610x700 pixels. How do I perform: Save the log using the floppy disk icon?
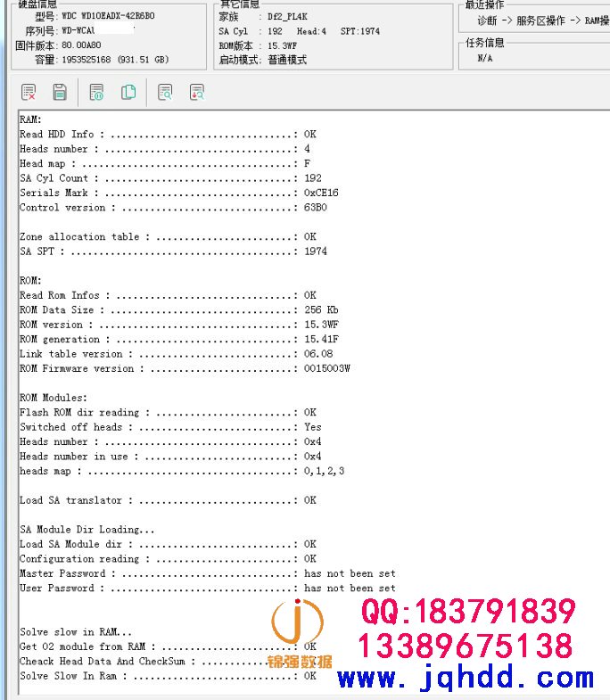(60, 93)
